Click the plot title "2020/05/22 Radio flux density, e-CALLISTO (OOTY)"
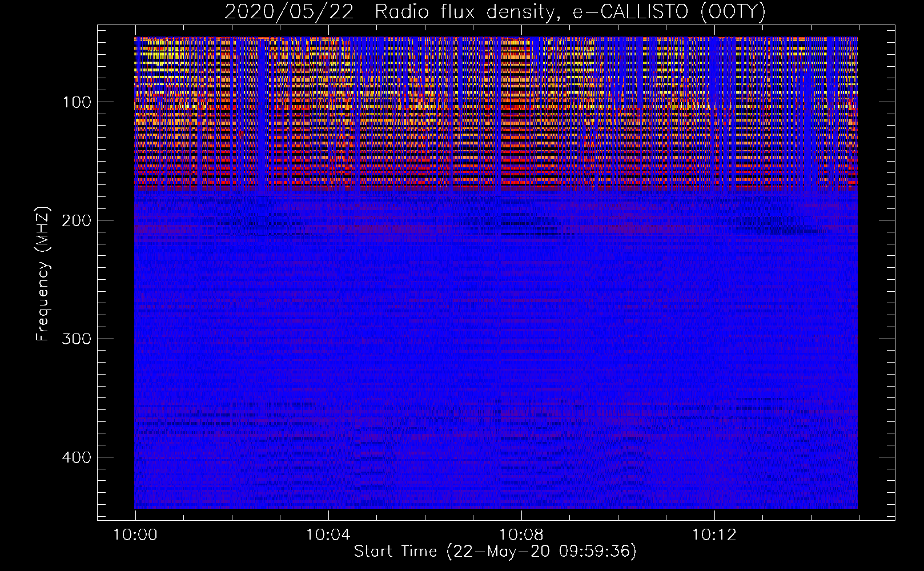Image resolution: width=924 pixels, height=571 pixels. click(495, 12)
